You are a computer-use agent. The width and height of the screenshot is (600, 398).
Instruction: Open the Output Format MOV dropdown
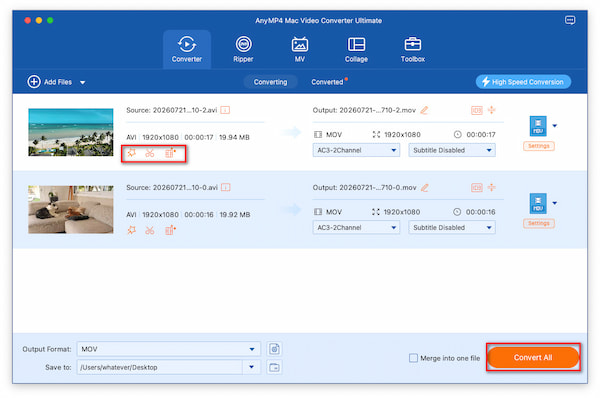(168, 349)
